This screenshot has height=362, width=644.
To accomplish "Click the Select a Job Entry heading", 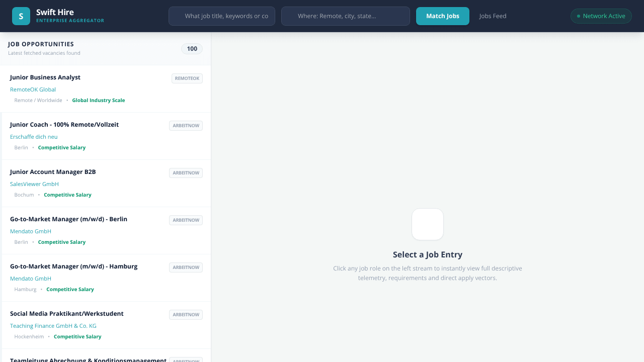I will pyautogui.click(x=428, y=254).
